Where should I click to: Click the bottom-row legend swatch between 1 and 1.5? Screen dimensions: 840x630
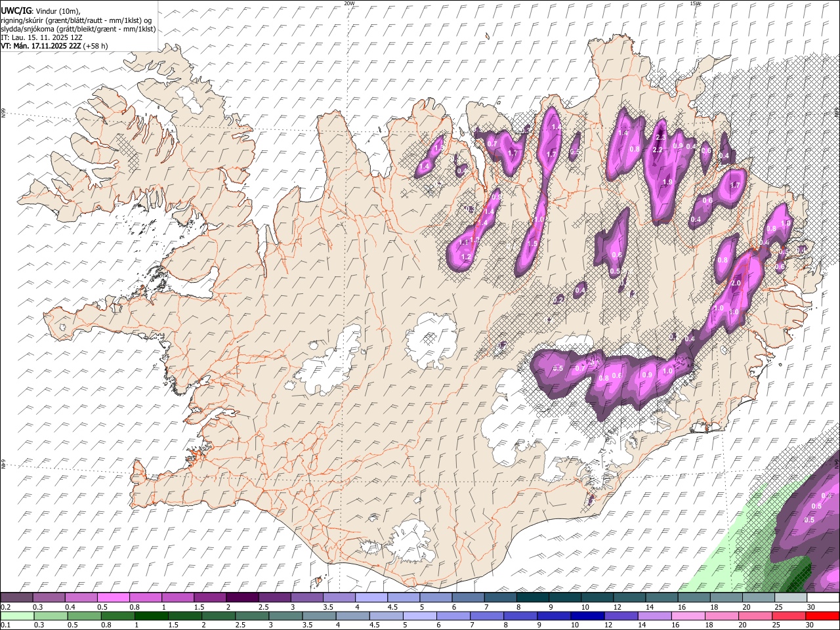[x=151, y=616]
